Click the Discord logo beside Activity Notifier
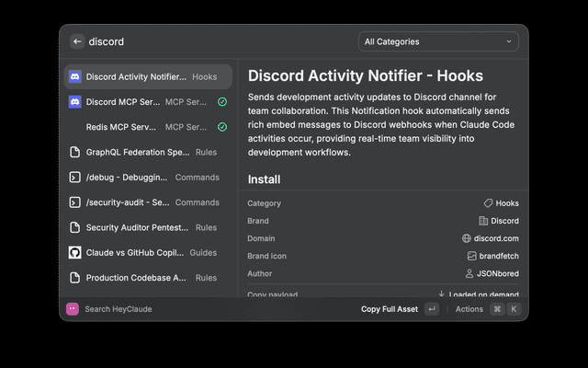Viewport: 588px width, 368px height. 75,76
